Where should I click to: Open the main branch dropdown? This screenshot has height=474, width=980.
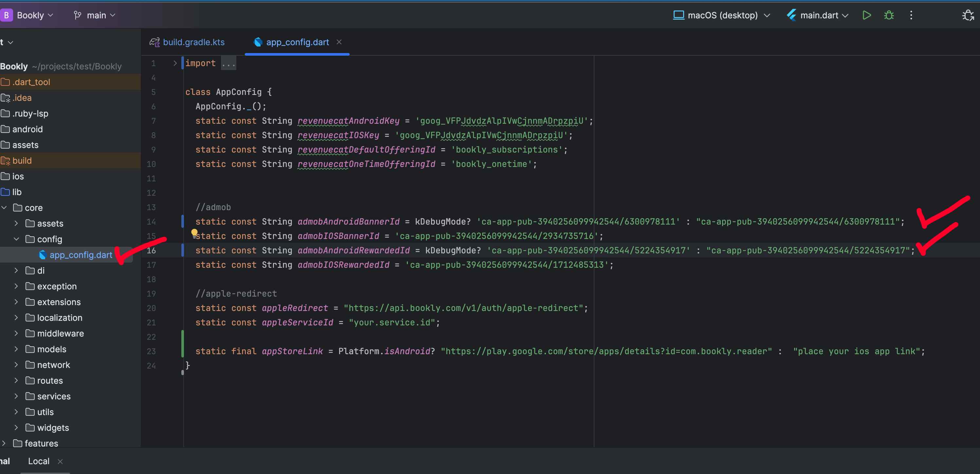click(101, 15)
